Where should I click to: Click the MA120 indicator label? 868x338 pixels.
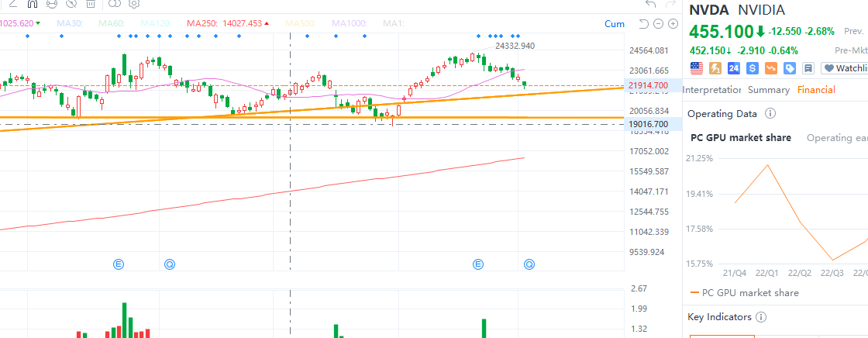[x=156, y=24]
